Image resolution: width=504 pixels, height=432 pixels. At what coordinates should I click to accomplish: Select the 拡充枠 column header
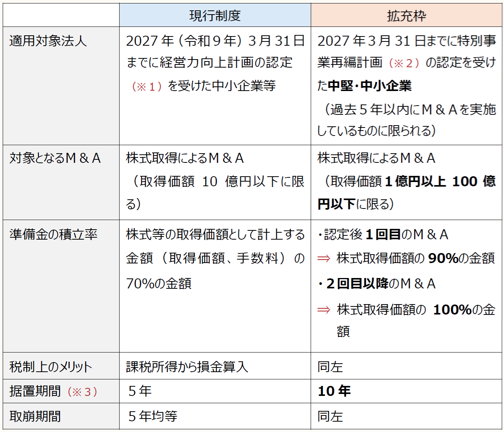tap(406, 16)
